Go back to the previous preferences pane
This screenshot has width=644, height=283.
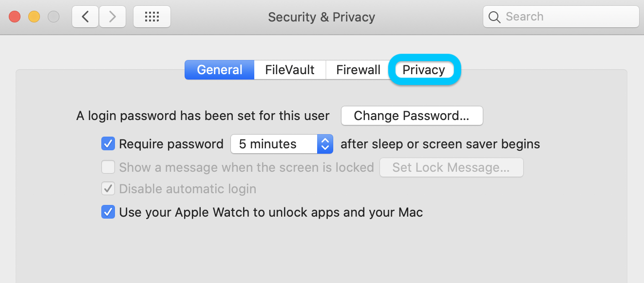85,17
